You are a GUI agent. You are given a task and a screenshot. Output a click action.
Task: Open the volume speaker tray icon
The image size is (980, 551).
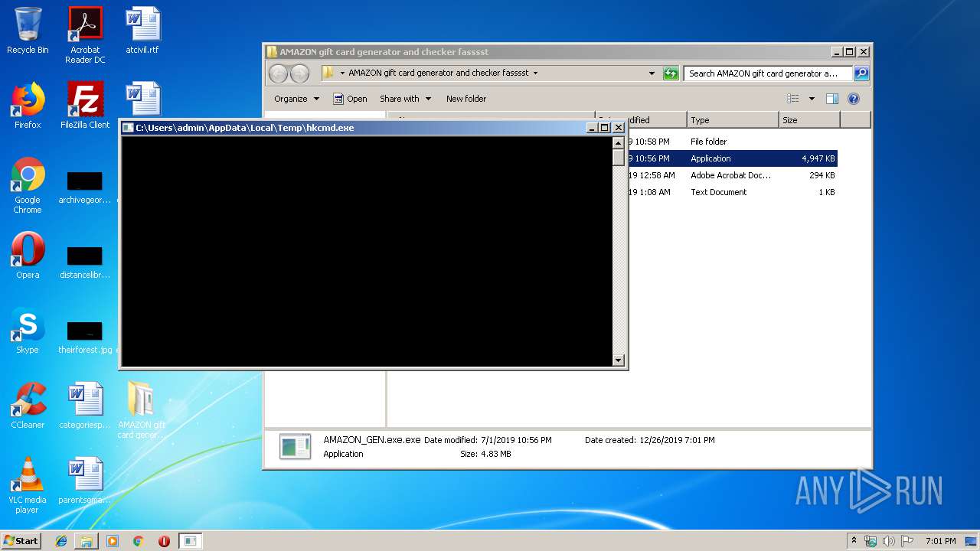click(x=889, y=541)
